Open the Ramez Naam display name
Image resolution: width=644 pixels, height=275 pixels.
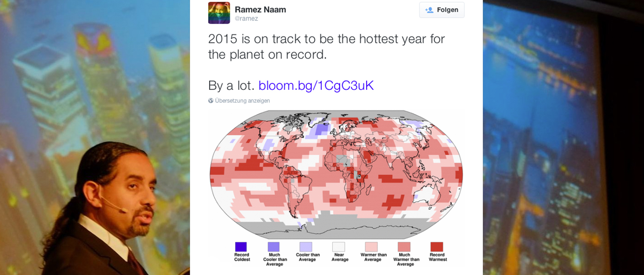click(x=260, y=9)
